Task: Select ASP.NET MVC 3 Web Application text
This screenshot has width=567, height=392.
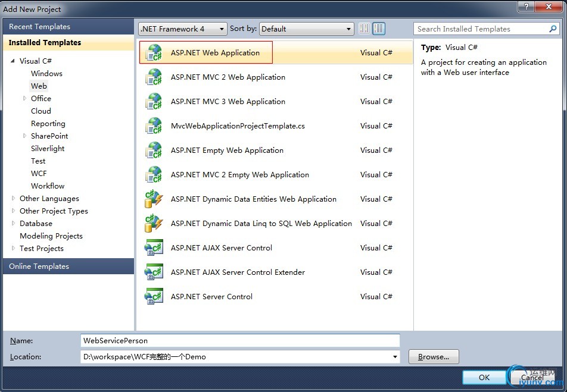Action: (228, 102)
